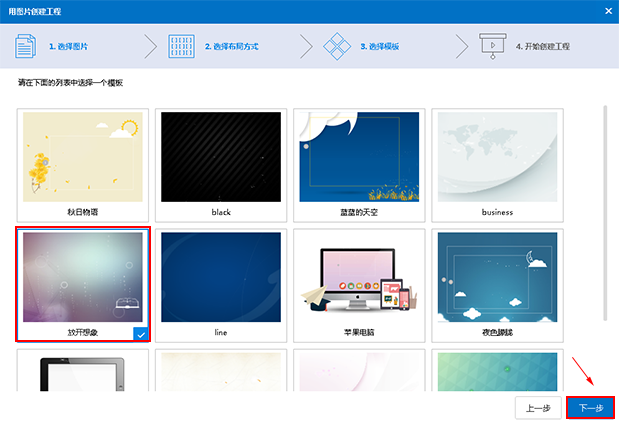
Task: Select the 放开想象 template thumbnail
Action: (83, 277)
